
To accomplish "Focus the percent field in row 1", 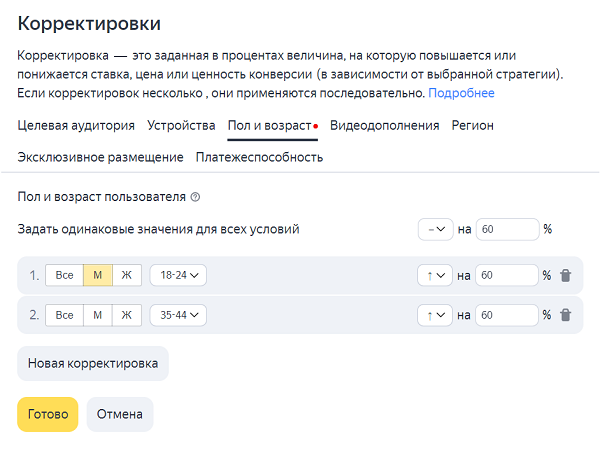I will click(x=507, y=275).
